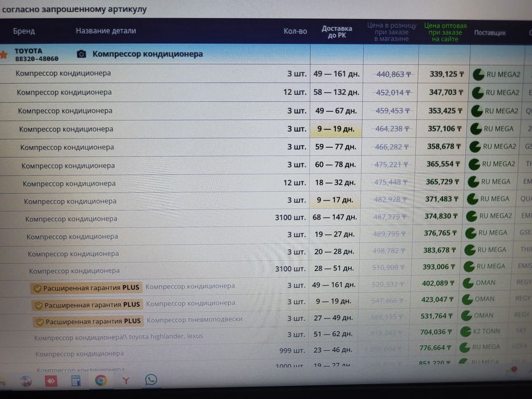This screenshot has height=399, width=532.
Task: Click supplier icon for 374,830 ₸ row
Action: pos(471,216)
